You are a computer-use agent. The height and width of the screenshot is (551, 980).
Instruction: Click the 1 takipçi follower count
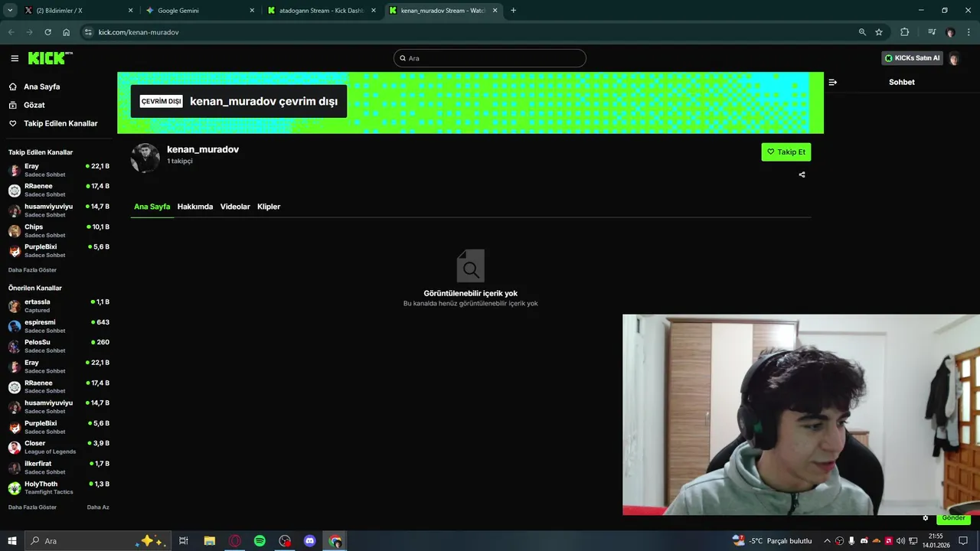coord(180,161)
